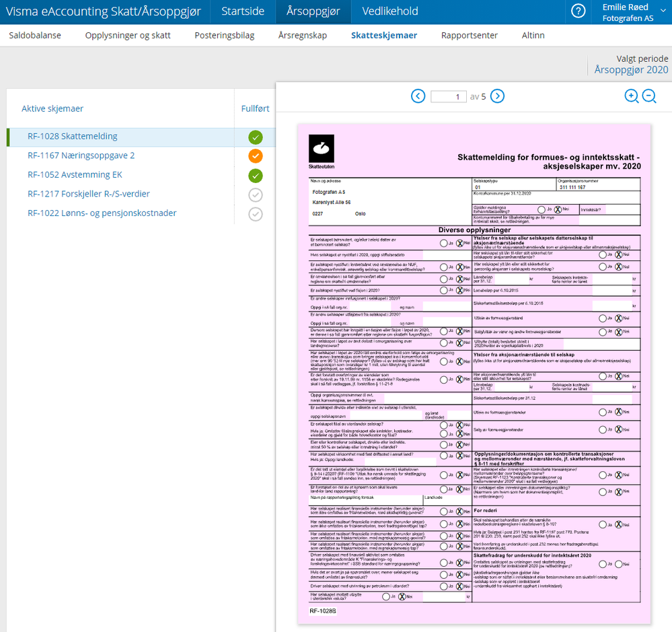Switch to the Posteringsbilag tab
The height and width of the screenshot is (632, 672).
[x=225, y=35]
